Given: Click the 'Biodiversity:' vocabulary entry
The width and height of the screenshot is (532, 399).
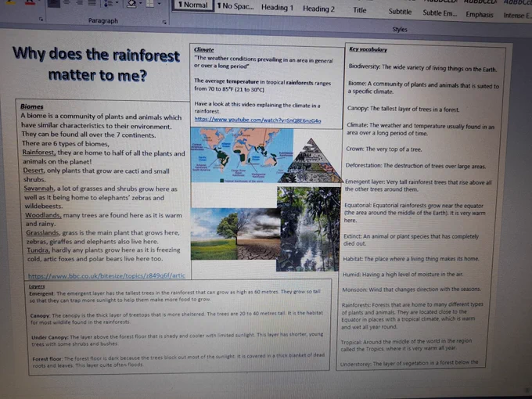Looking at the screenshot, I should point(422,68).
